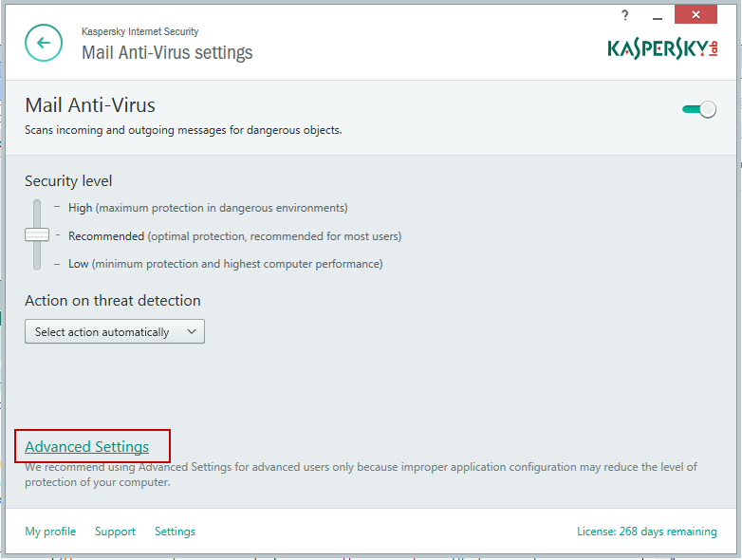Set the security level to Low
Screen dimensions: 742x560
point(78,264)
